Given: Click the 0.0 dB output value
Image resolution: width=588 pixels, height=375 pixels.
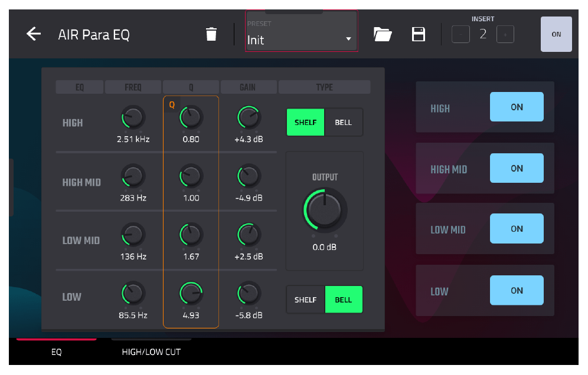Looking at the screenshot, I should coord(324,247).
